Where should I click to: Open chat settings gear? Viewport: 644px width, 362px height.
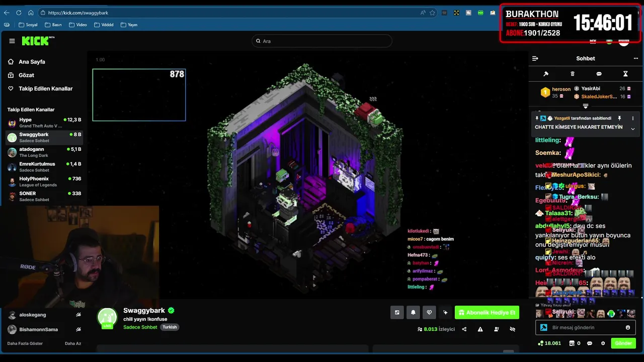pos(603,343)
